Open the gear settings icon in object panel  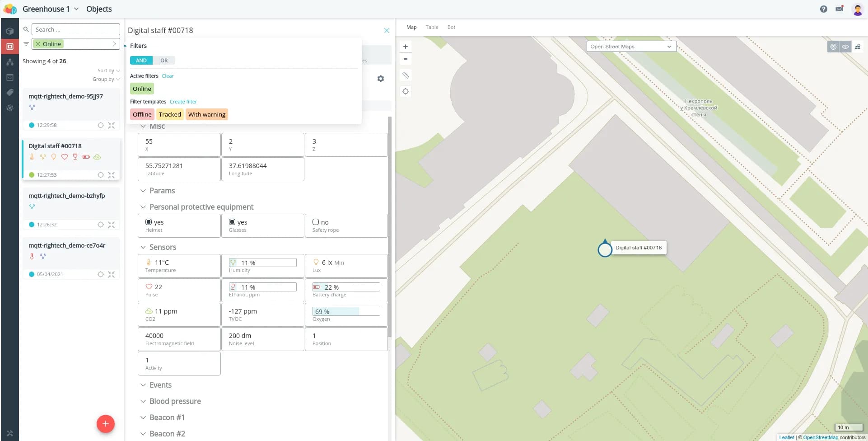[x=381, y=79]
